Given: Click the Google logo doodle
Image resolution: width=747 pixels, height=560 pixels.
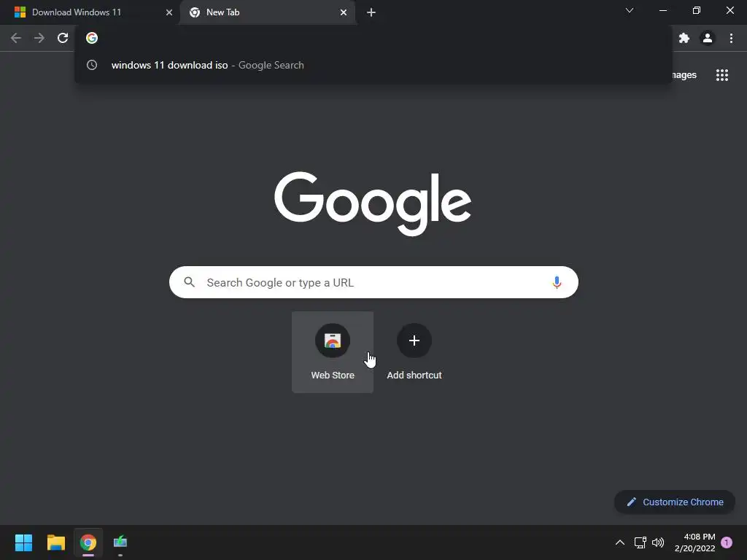Looking at the screenshot, I should [x=373, y=203].
